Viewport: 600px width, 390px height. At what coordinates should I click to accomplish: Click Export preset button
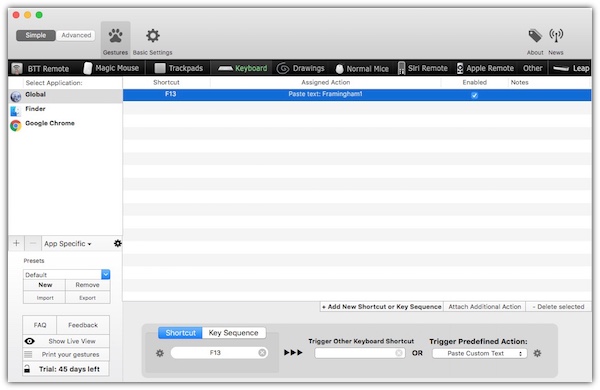pyautogui.click(x=88, y=298)
